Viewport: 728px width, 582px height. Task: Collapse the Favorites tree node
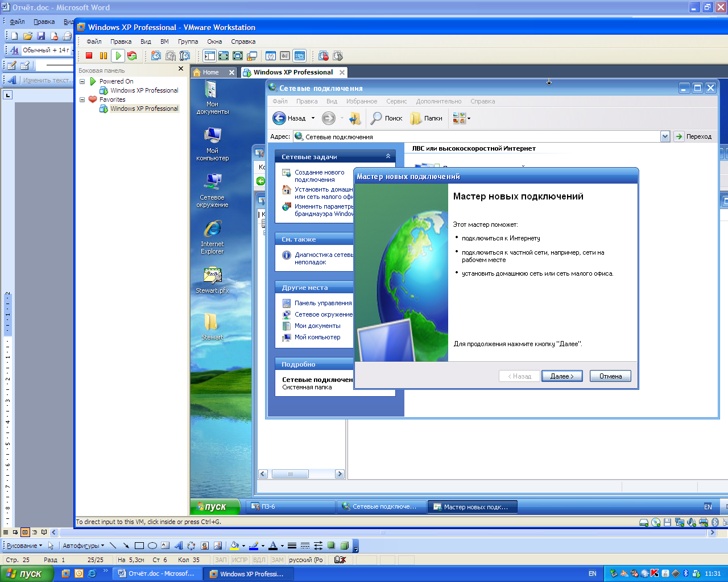coord(82,99)
